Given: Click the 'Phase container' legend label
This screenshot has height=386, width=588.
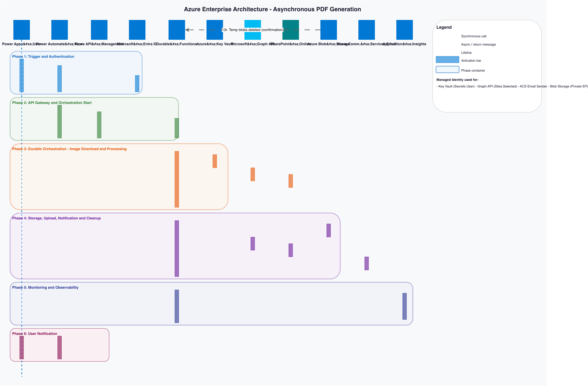Looking at the screenshot, I should (473, 71).
